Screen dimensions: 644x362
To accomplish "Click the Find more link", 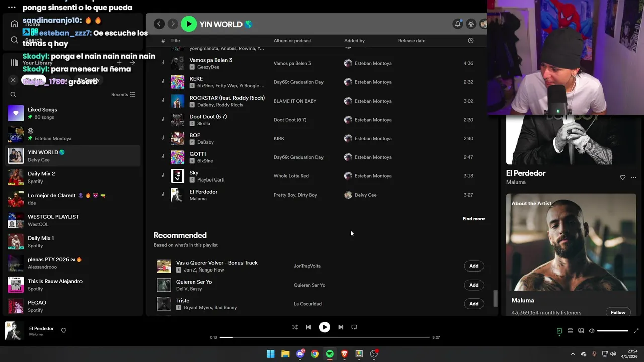I will tap(473, 219).
